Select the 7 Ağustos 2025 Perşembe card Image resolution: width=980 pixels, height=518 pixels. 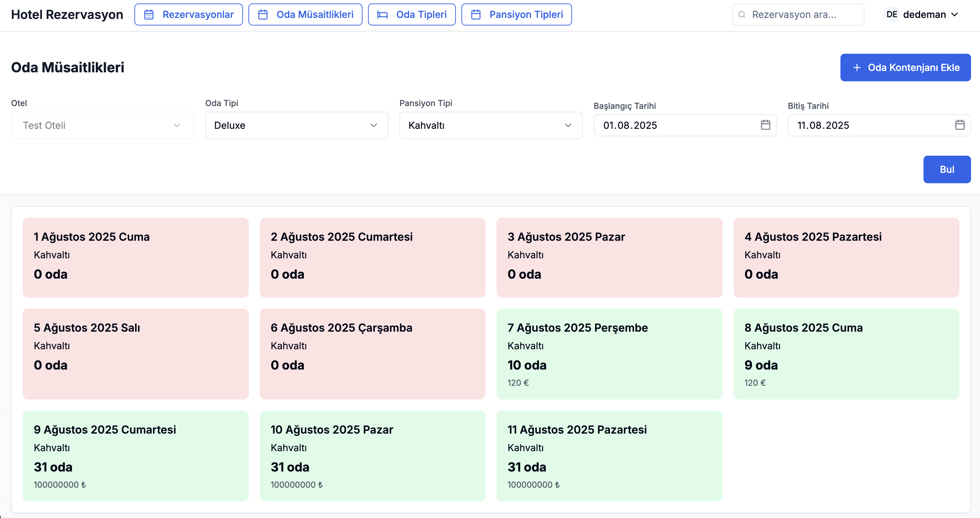(x=609, y=354)
